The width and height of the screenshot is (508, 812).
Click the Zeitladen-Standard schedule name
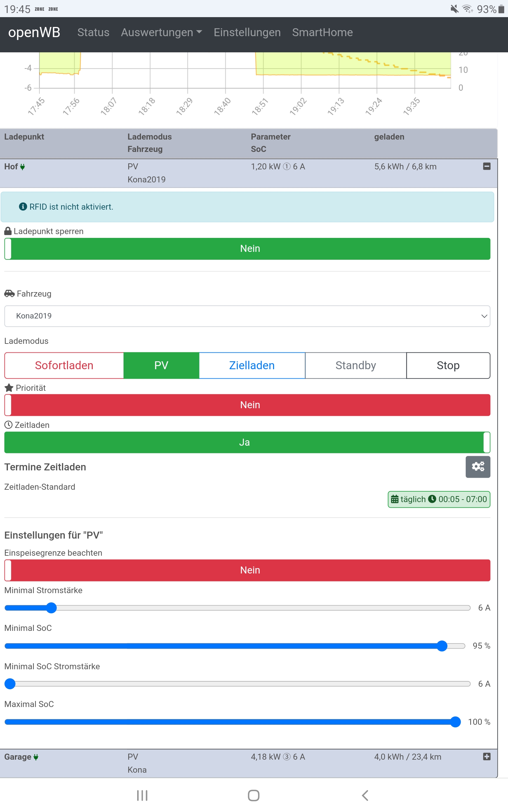pos(40,487)
